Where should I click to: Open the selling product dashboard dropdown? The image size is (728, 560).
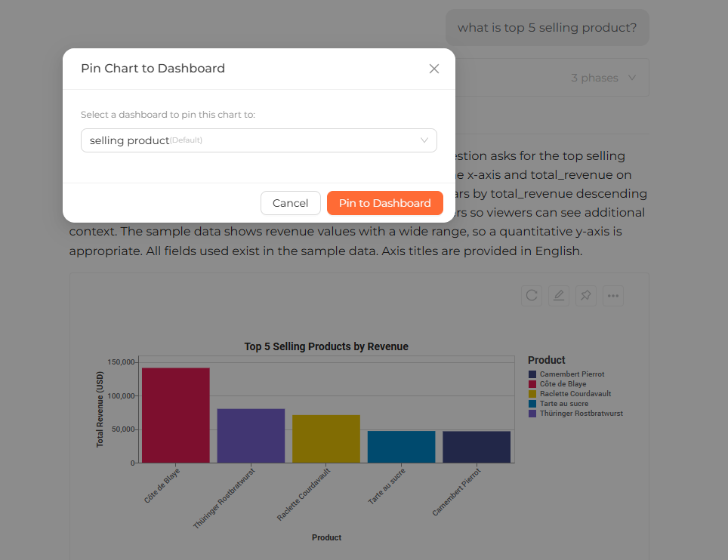258,140
